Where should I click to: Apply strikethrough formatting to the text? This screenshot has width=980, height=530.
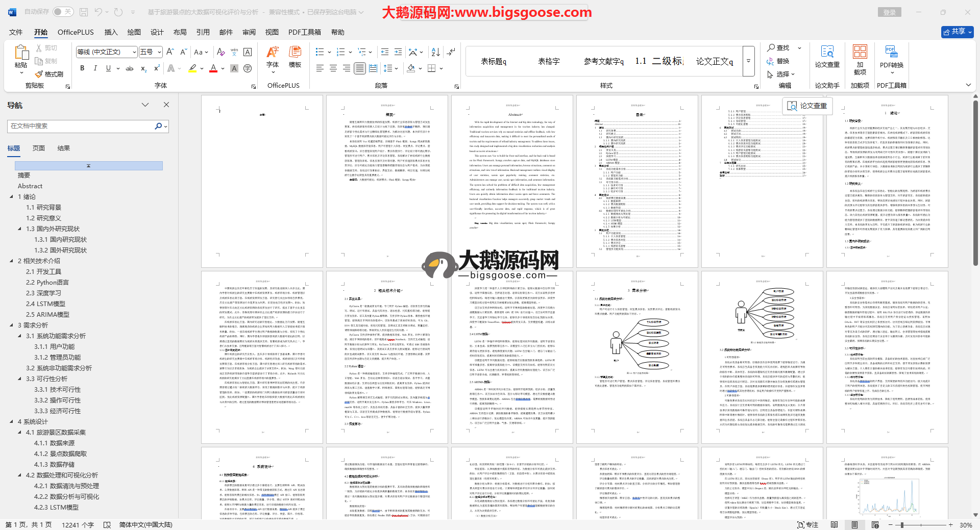point(130,68)
